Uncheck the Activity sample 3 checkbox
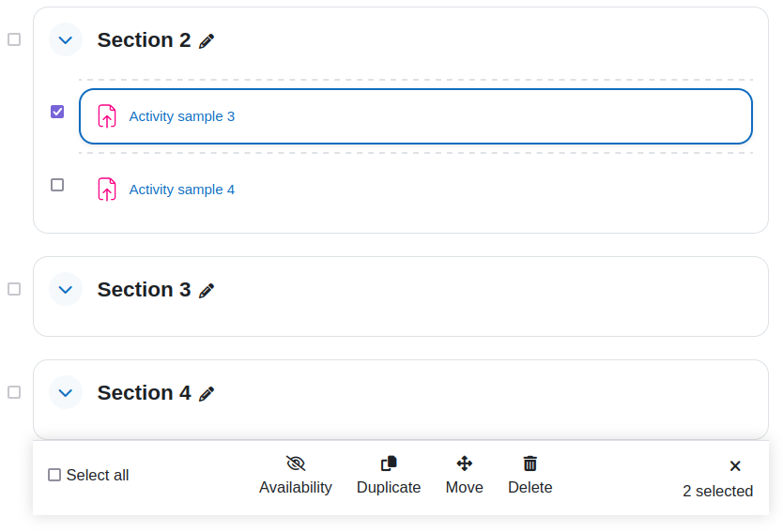This screenshot has height=532, width=783. [x=57, y=112]
